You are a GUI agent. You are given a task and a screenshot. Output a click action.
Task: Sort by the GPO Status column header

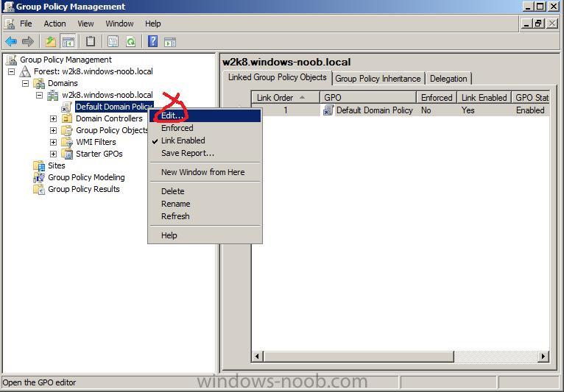click(x=531, y=98)
